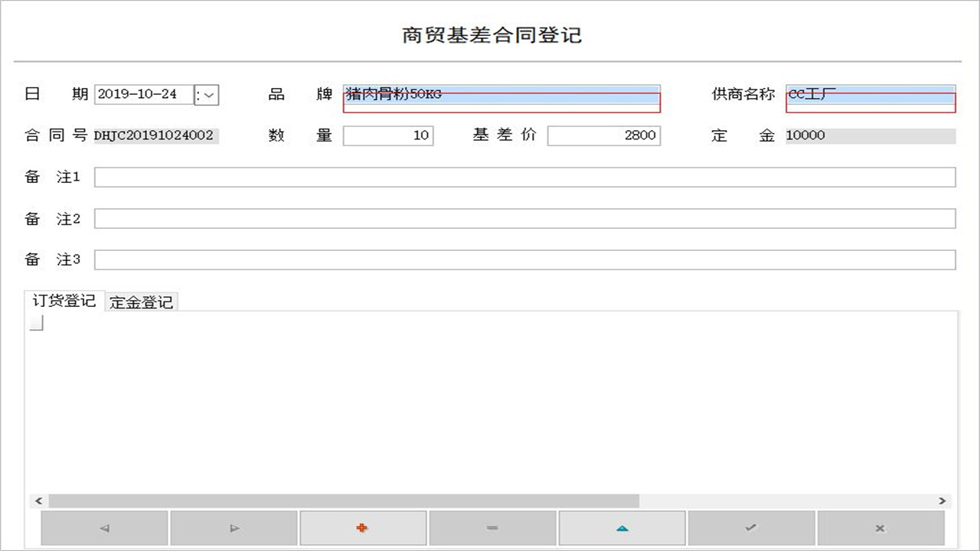
Task: Click the blue triangle edit icon
Action: click(x=622, y=527)
